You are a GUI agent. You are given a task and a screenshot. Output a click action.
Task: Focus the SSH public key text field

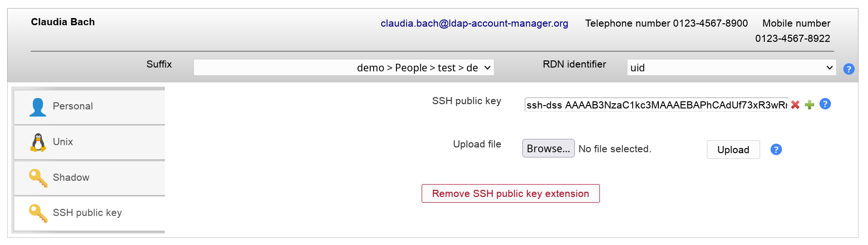tap(656, 105)
